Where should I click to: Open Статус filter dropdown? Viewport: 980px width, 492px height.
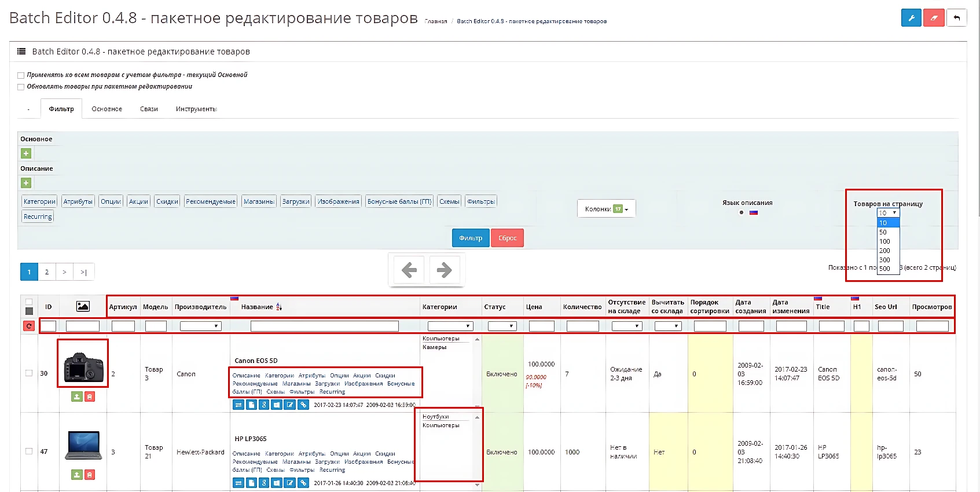[x=502, y=326]
